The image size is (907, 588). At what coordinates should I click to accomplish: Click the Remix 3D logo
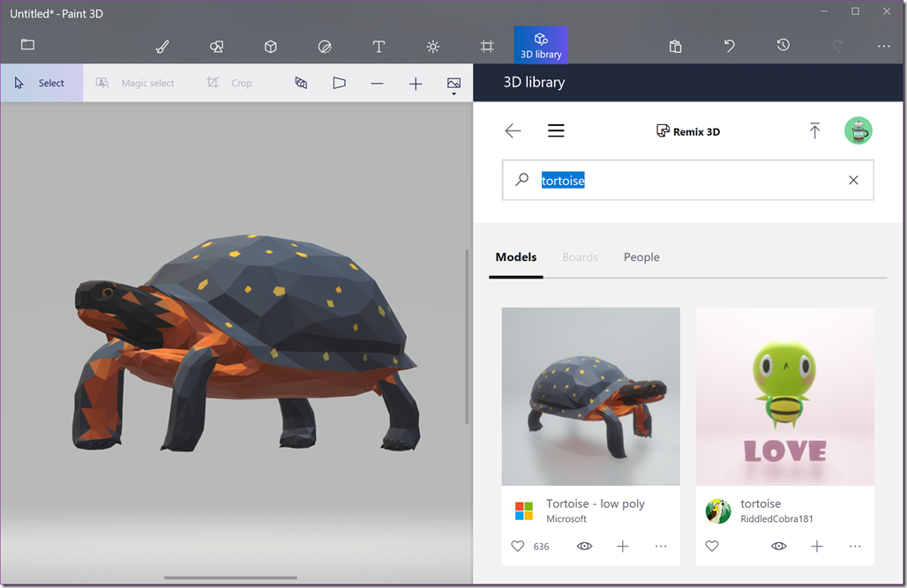tap(688, 131)
